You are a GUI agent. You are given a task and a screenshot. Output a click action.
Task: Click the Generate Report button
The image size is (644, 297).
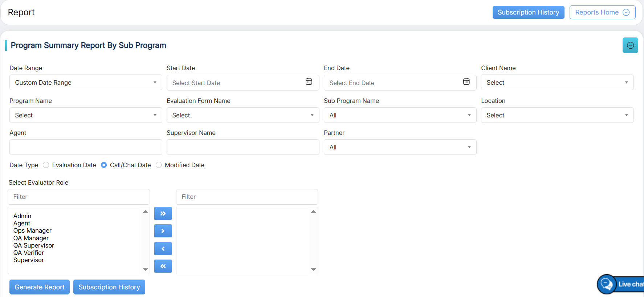pos(40,287)
